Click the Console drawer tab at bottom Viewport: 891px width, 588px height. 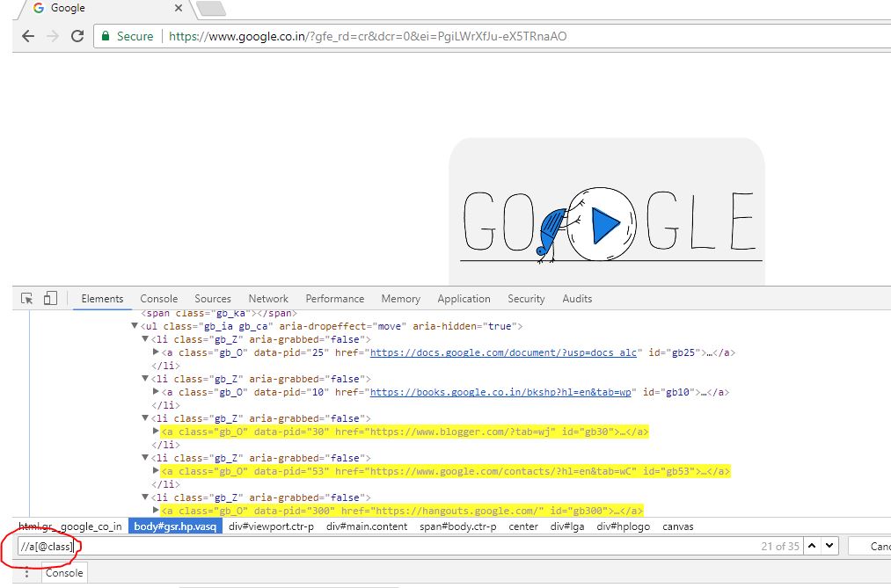[64, 573]
